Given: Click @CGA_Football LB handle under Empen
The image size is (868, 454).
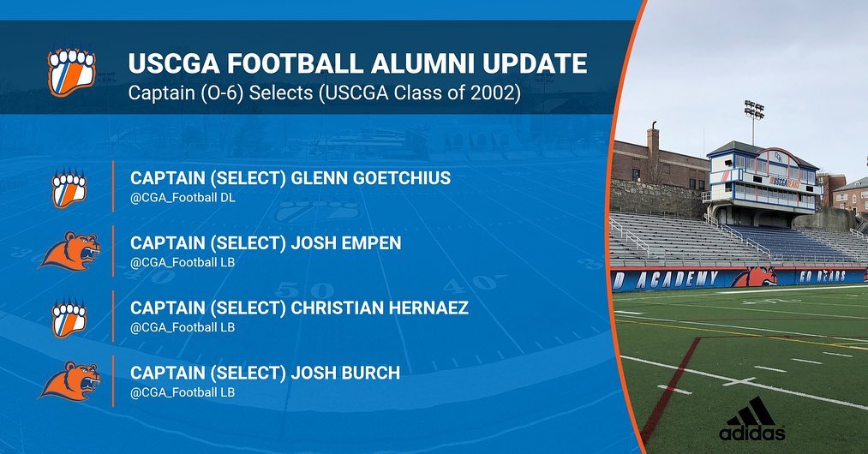Looking at the screenshot, I should coord(183,262).
